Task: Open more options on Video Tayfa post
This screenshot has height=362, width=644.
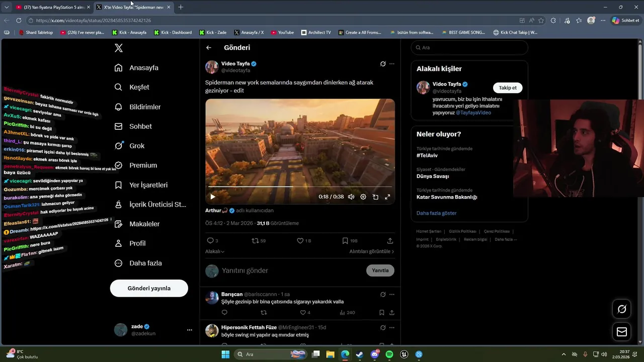Action: 392,64
